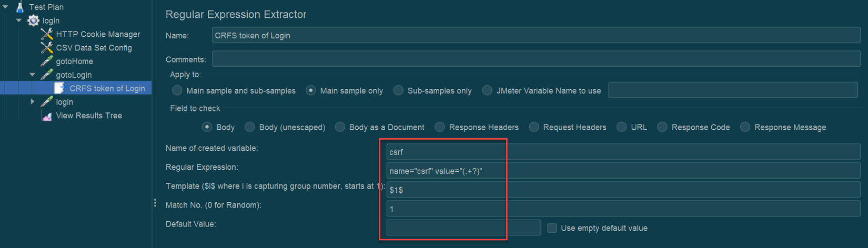The height and width of the screenshot is (248, 868).
Task: Select Response Headers radio button
Action: pyautogui.click(x=440, y=127)
